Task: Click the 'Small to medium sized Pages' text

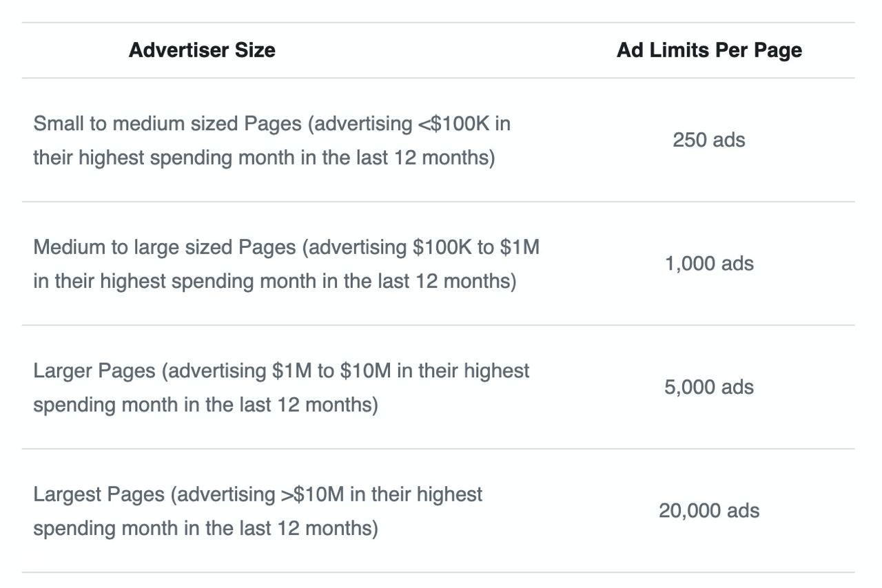Action: (167, 124)
